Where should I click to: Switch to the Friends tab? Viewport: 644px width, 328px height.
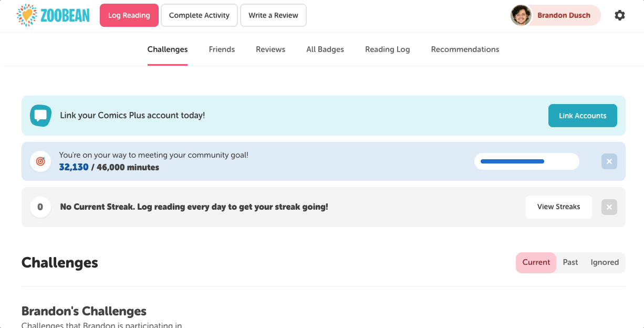pos(222,49)
